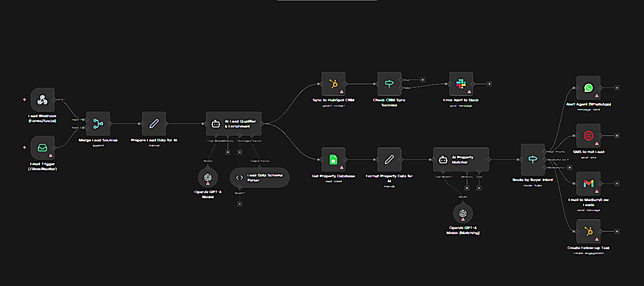Select the Email Trigger node icon
The width and height of the screenshot is (644, 286).
[42, 147]
